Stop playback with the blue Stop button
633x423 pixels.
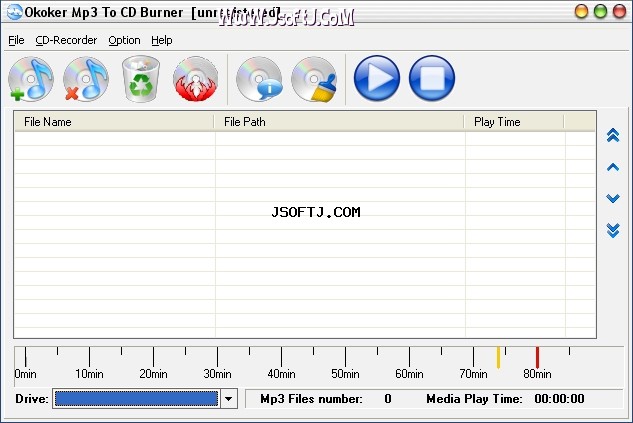click(432, 78)
